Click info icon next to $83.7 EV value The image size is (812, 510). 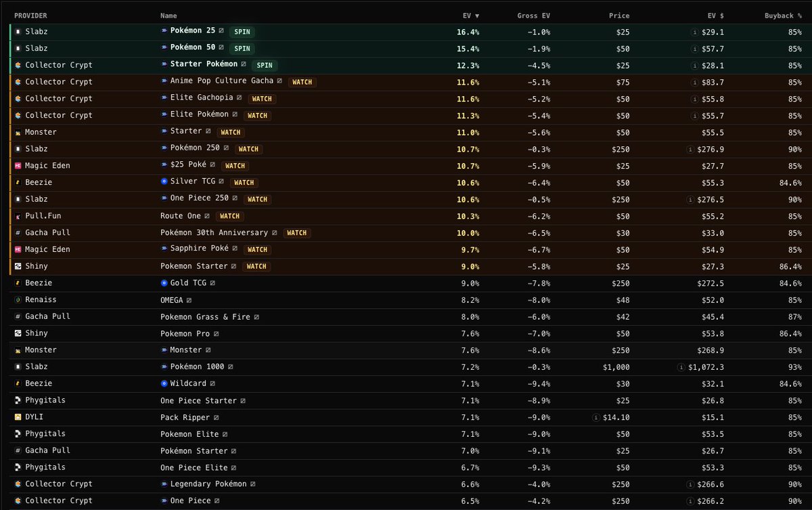(694, 82)
